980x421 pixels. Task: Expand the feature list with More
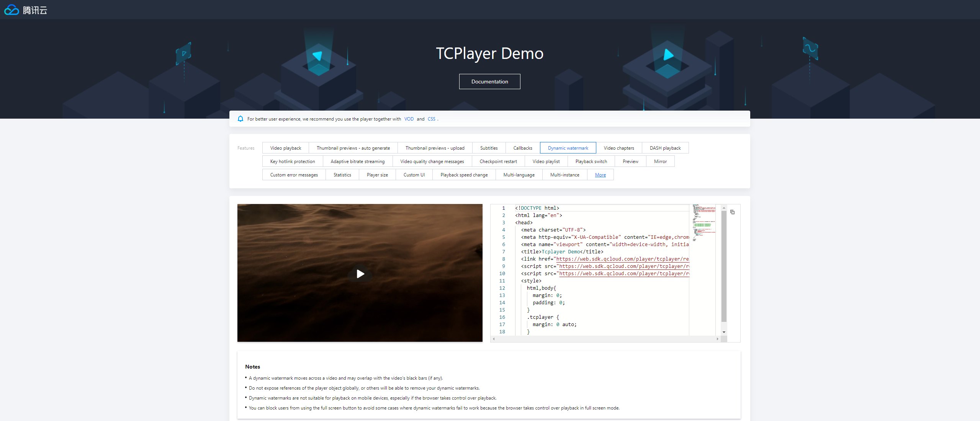coord(600,175)
